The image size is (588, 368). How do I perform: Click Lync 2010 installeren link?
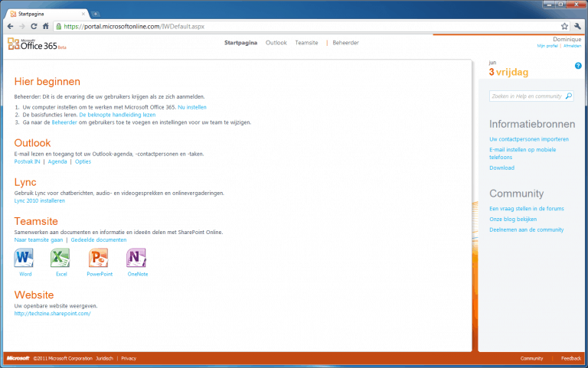click(39, 201)
